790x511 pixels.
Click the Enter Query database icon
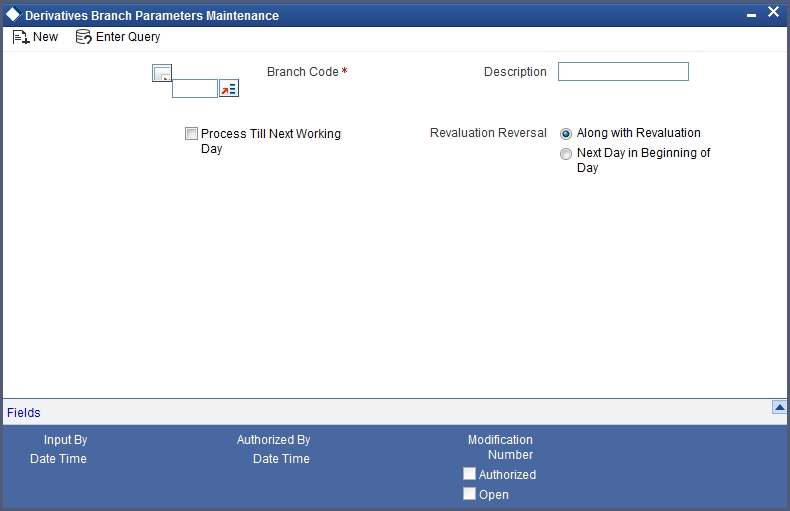(x=83, y=37)
